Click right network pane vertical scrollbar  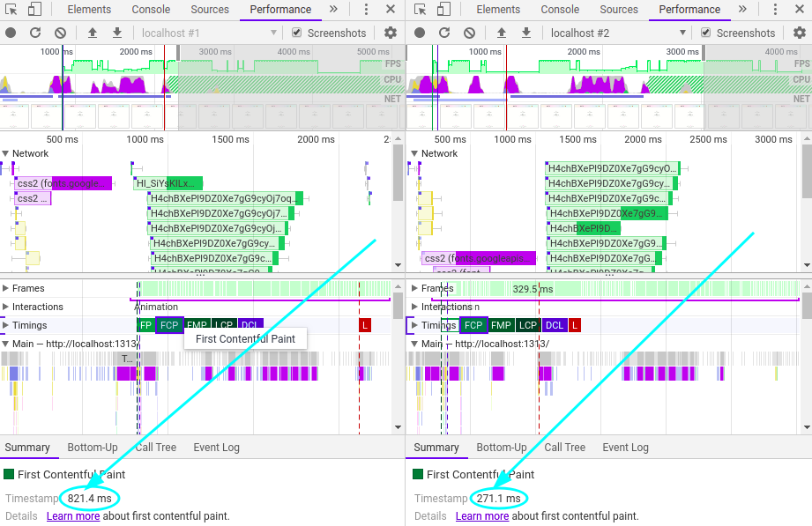point(807,171)
